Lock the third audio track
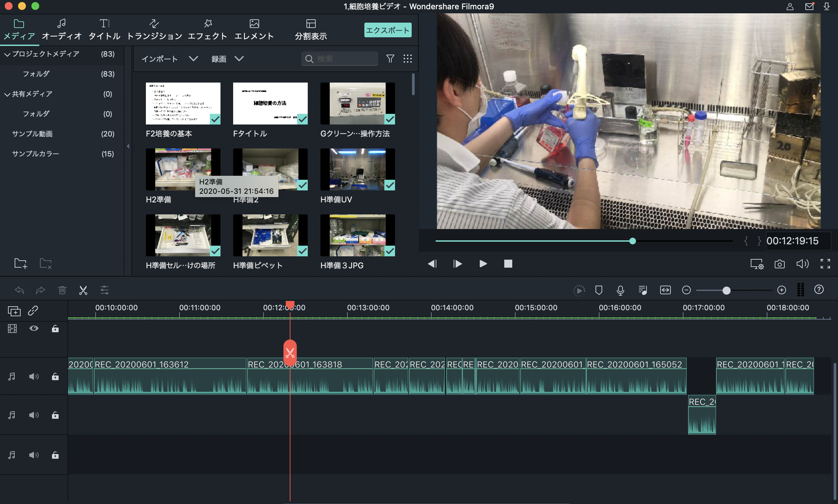This screenshot has width=838, height=504. point(55,455)
